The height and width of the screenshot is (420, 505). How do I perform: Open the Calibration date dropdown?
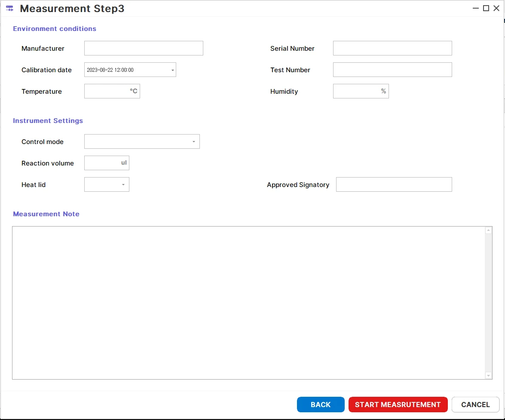point(173,70)
